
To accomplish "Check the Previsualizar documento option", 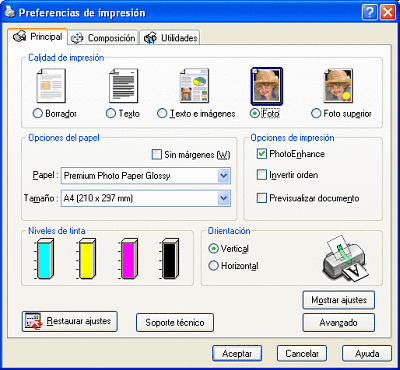I will coord(262,198).
